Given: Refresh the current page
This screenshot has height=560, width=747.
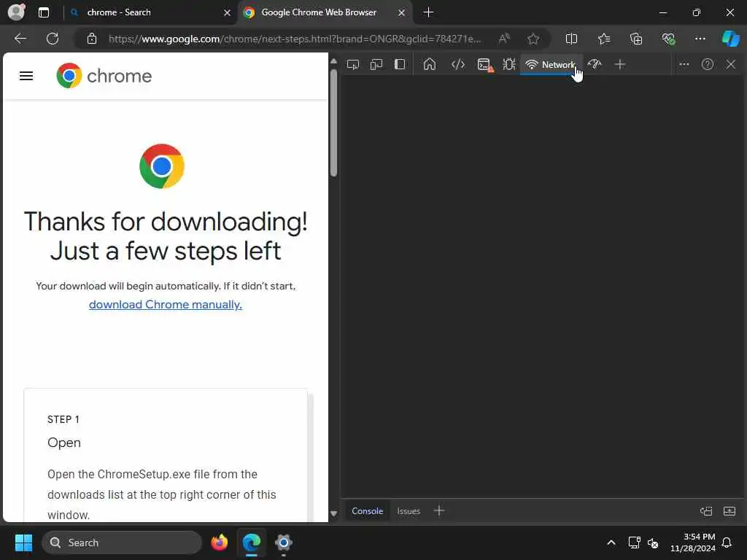Looking at the screenshot, I should click(53, 39).
